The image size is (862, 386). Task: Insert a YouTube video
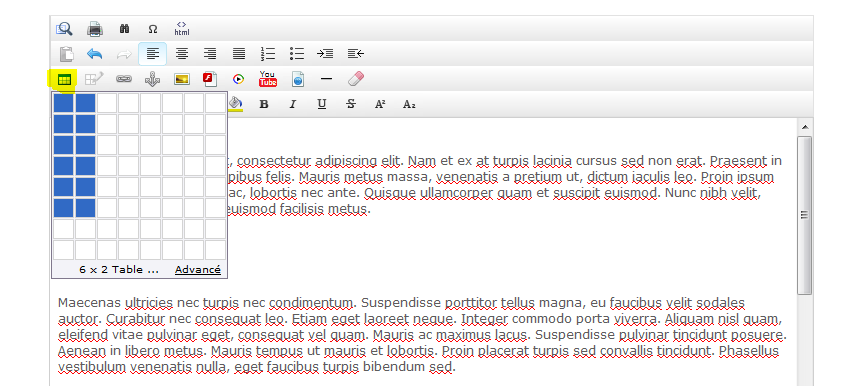click(268, 79)
